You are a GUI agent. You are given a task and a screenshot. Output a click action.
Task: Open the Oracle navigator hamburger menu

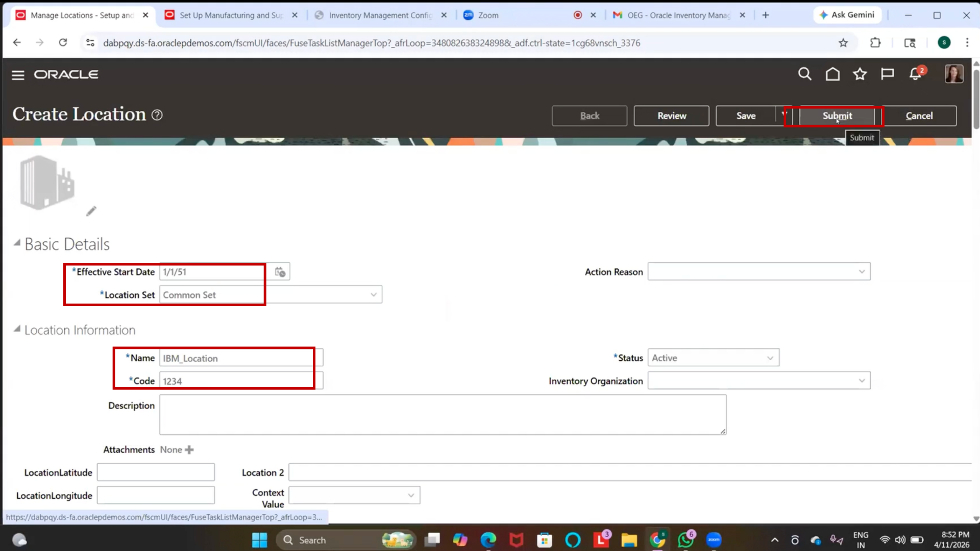[x=18, y=75]
